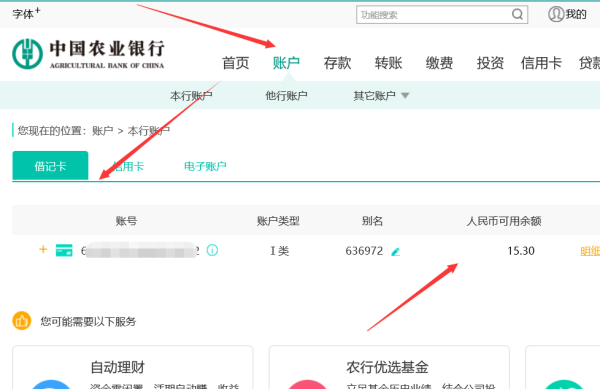Focus the 功能搜索 search field
This screenshot has height=389, width=600.
(x=442, y=15)
